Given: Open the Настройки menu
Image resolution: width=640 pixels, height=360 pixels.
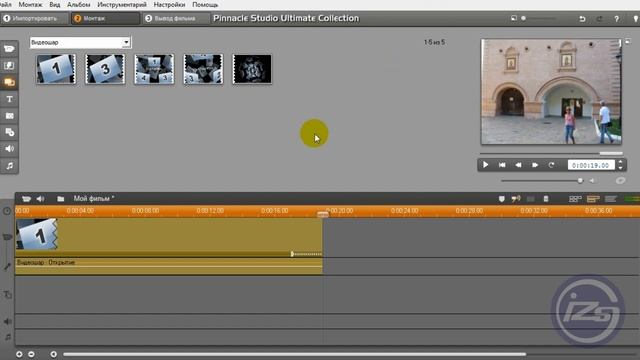Looking at the screenshot, I should click(169, 5).
